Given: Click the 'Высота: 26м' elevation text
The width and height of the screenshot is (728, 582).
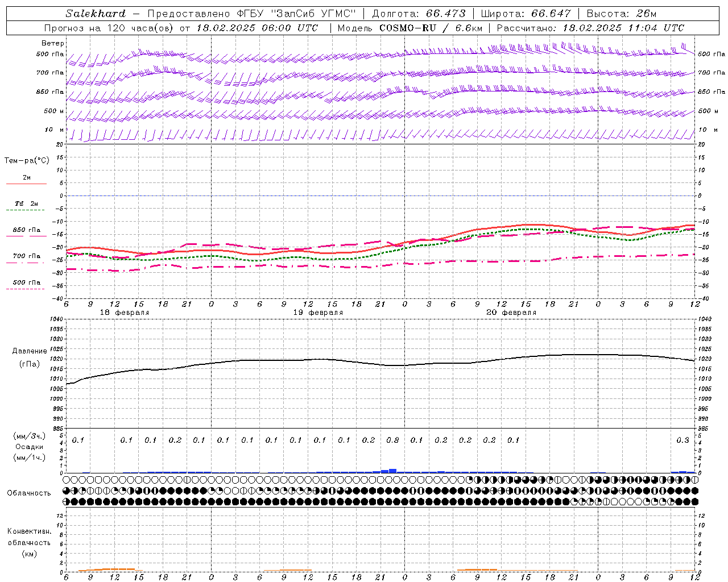Looking at the screenshot, I should (x=621, y=14).
